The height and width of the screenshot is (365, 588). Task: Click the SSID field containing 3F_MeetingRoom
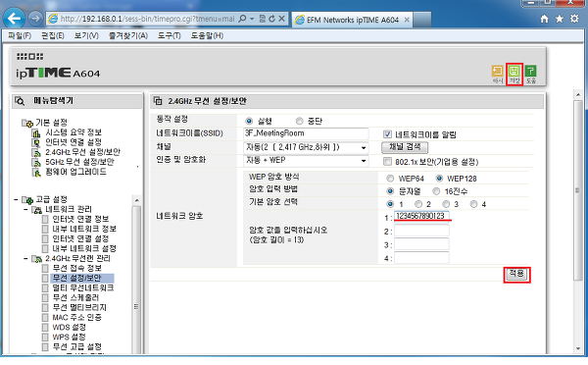click(x=306, y=133)
